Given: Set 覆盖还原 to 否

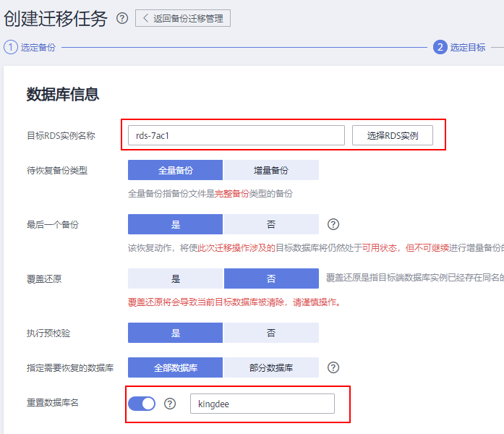Looking at the screenshot, I should point(271,278).
